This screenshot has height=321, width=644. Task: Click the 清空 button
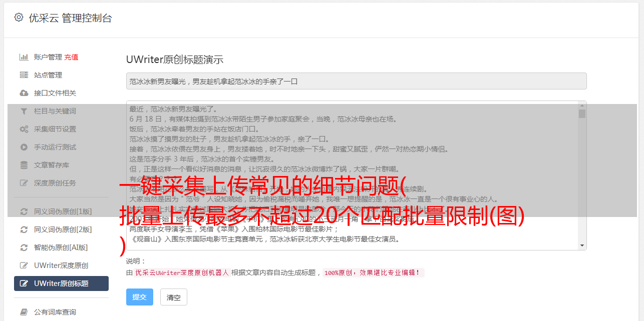coord(174,297)
